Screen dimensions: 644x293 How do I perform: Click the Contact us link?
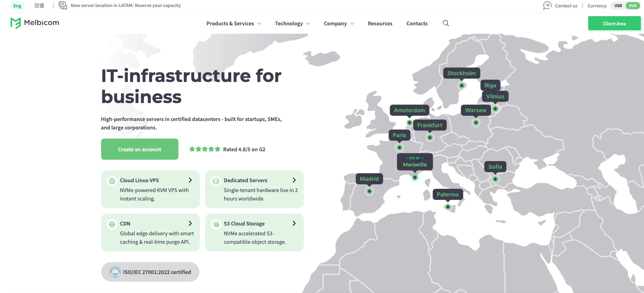(566, 6)
